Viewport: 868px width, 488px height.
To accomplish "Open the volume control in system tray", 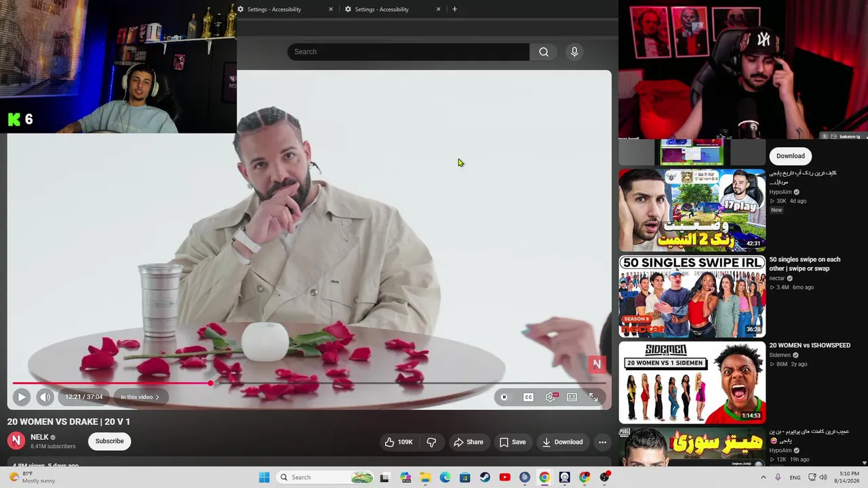I will coord(823,477).
